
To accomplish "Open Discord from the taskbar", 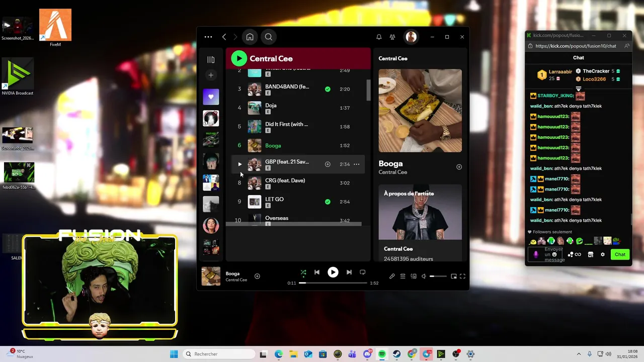I will (367, 354).
